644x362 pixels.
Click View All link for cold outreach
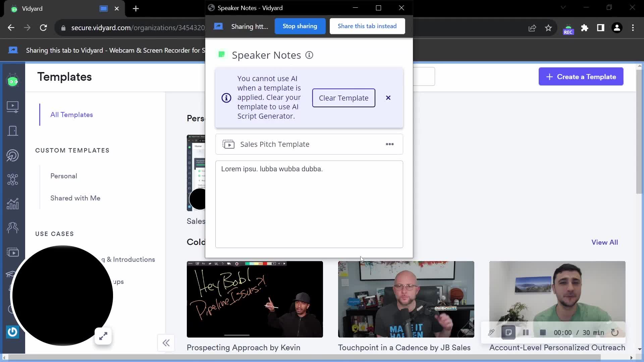[604, 242]
